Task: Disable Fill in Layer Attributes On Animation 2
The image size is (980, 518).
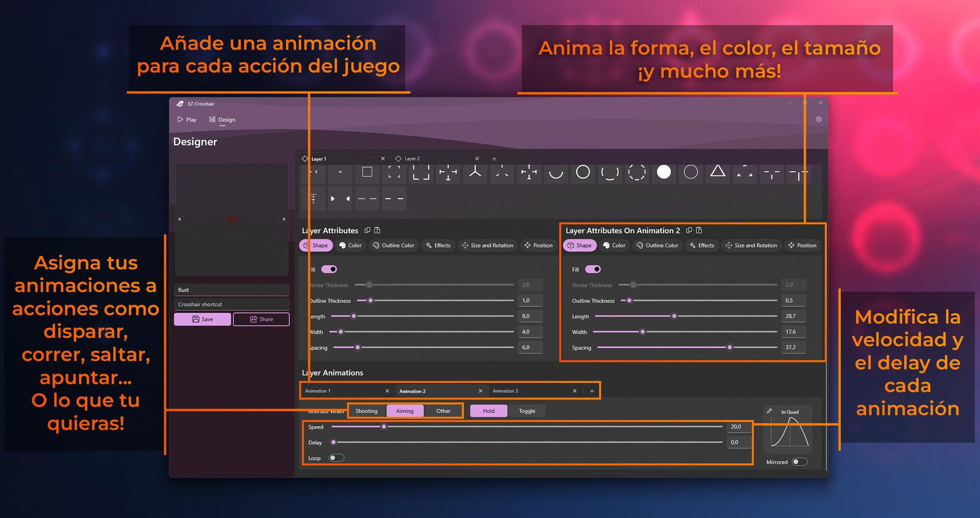Action: [x=593, y=269]
